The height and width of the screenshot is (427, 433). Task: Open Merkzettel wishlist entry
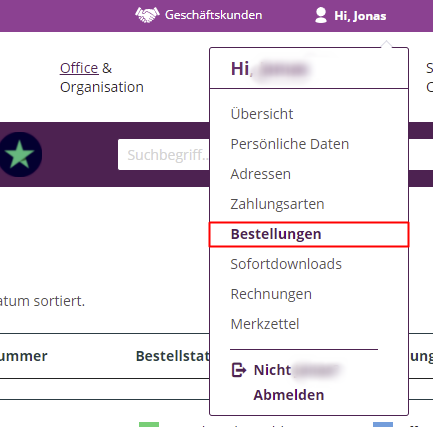click(x=265, y=324)
